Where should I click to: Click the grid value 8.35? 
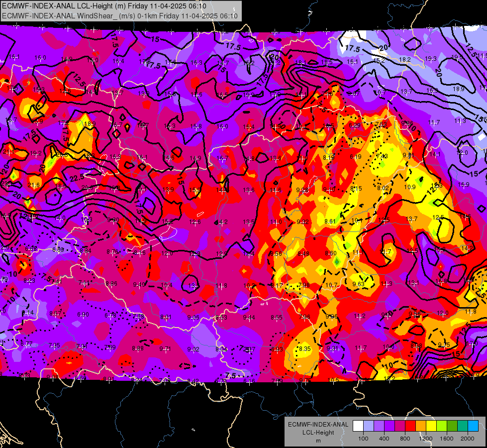305,348
